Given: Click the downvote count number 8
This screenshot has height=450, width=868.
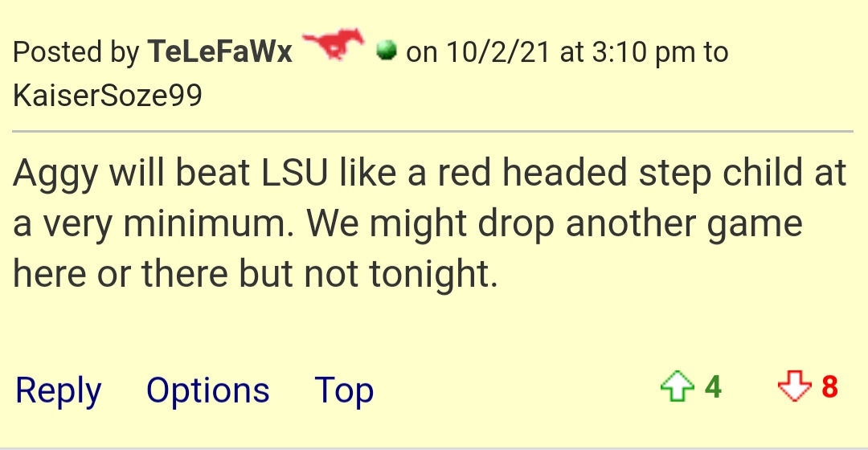Looking at the screenshot, I should [x=829, y=387].
